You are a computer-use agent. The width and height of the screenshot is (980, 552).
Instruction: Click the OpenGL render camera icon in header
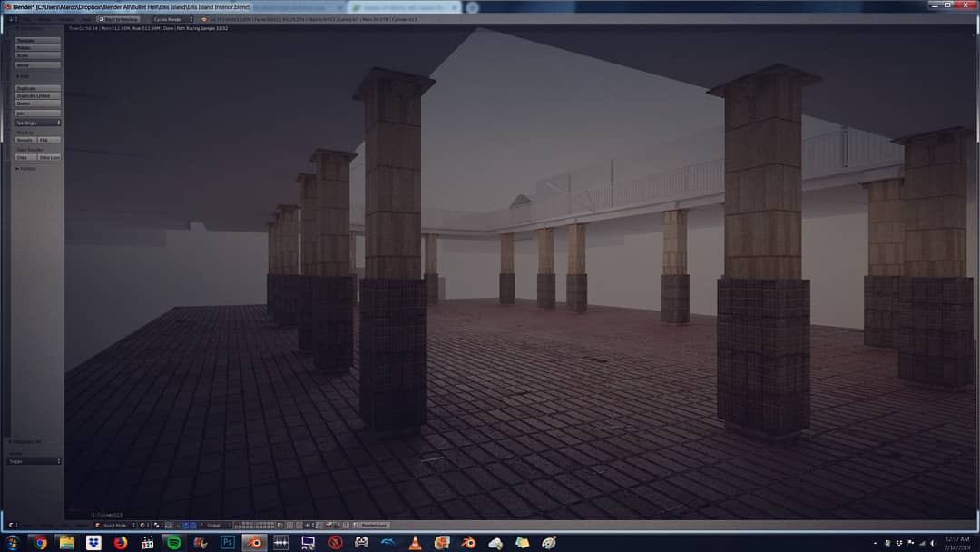[x=328, y=526]
